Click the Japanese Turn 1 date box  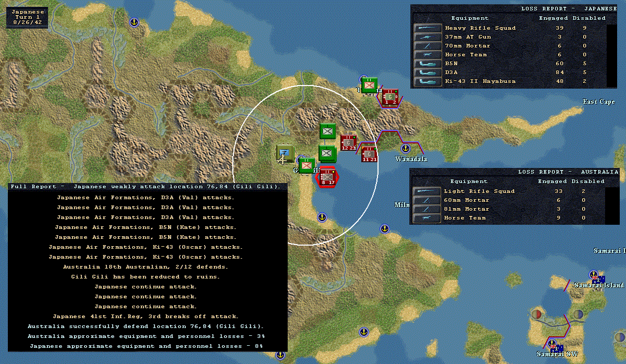click(27, 17)
